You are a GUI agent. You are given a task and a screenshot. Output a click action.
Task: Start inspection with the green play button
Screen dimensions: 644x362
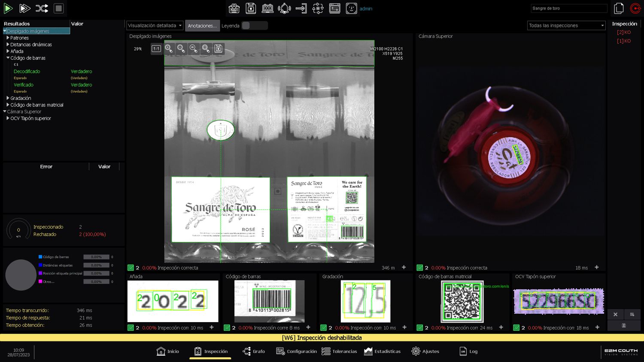pyautogui.click(x=8, y=8)
